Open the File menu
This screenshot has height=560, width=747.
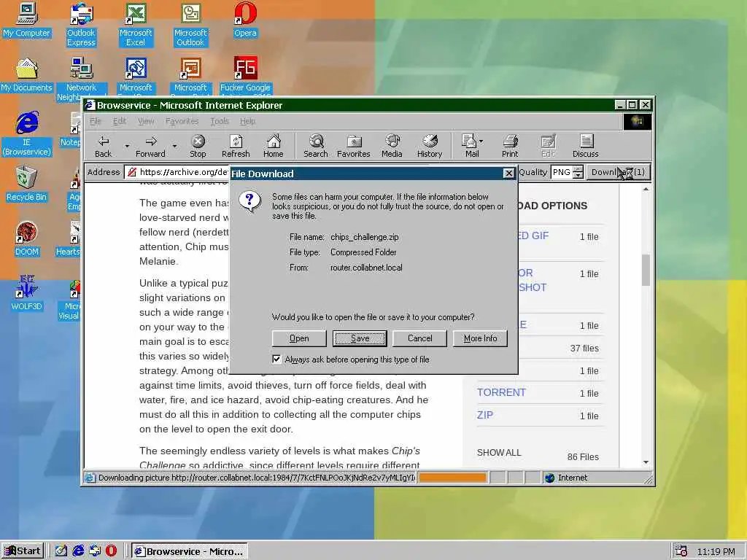pyautogui.click(x=96, y=121)
